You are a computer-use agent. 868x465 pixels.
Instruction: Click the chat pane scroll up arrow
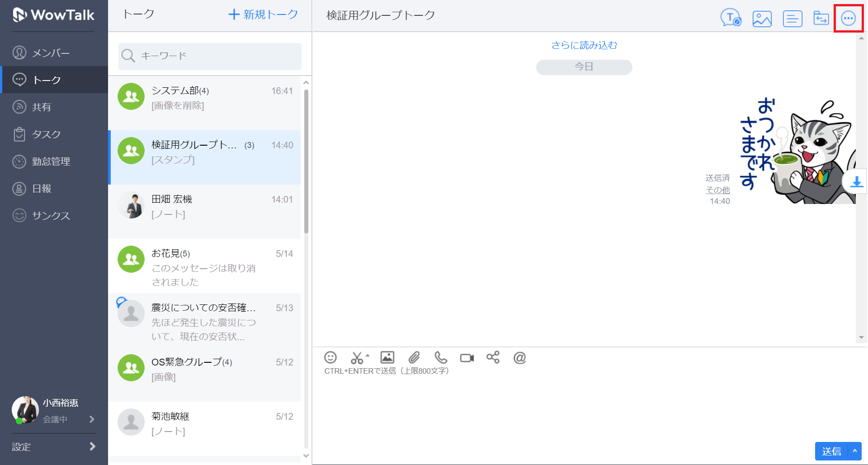tap(861, 38)
